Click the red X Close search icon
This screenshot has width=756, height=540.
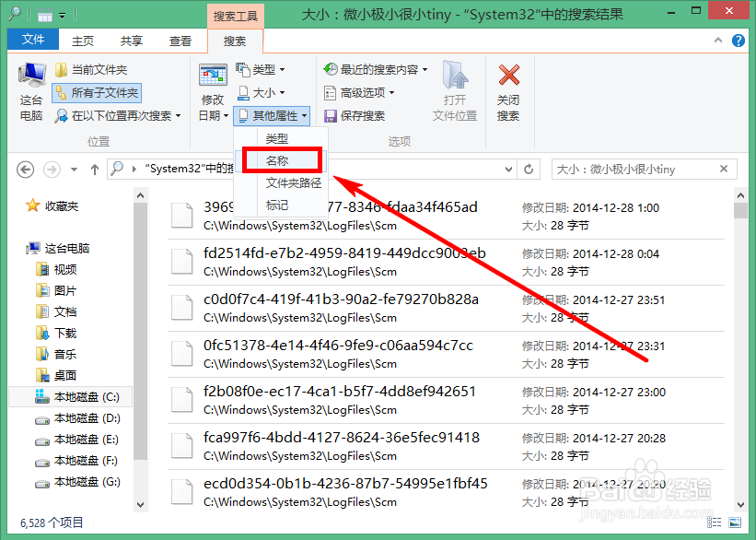[508, 76]
